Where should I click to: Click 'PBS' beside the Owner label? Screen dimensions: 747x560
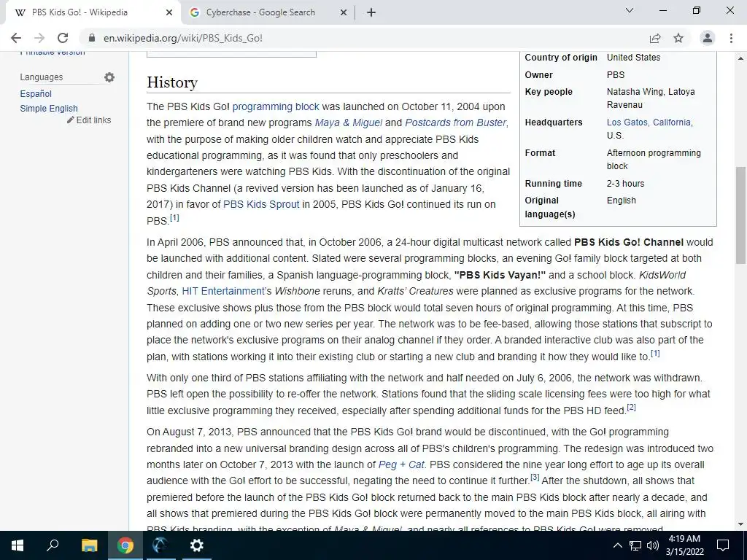(616, 75)
